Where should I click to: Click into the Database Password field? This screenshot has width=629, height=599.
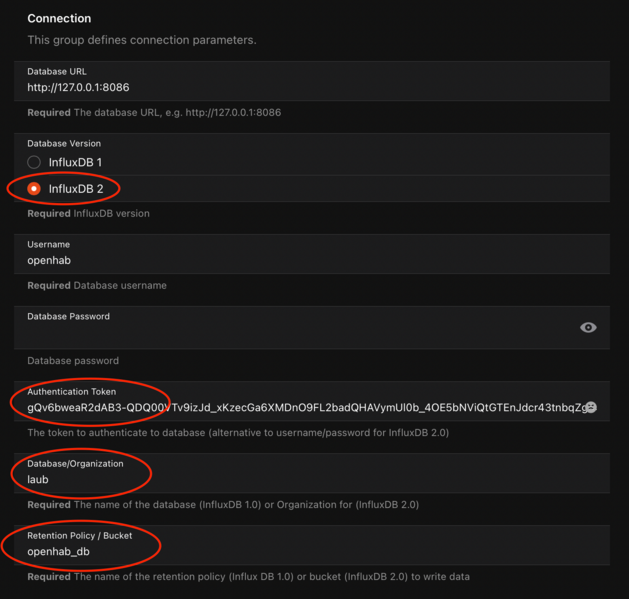[290, 333]
